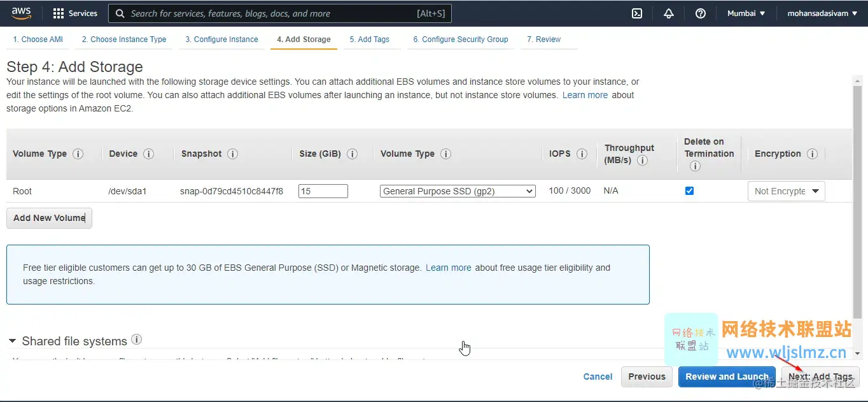Click info icon beside Size (GiB) header

tap(352, 154)
